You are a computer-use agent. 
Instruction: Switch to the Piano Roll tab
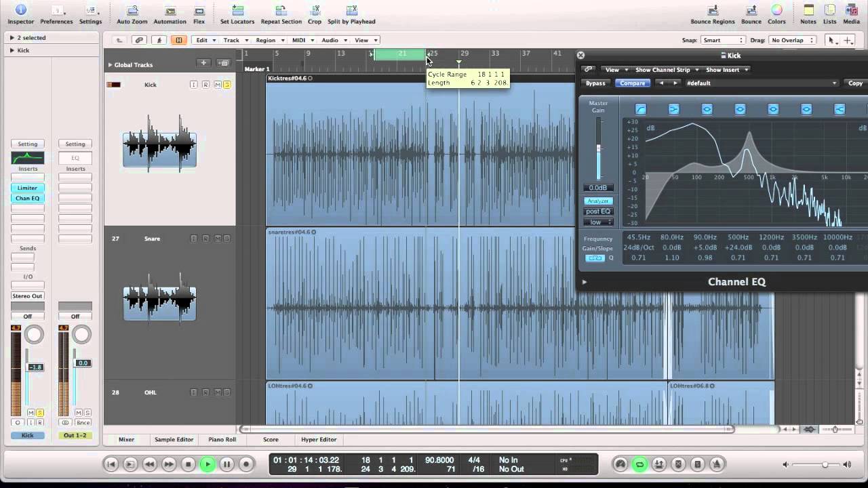222,439
